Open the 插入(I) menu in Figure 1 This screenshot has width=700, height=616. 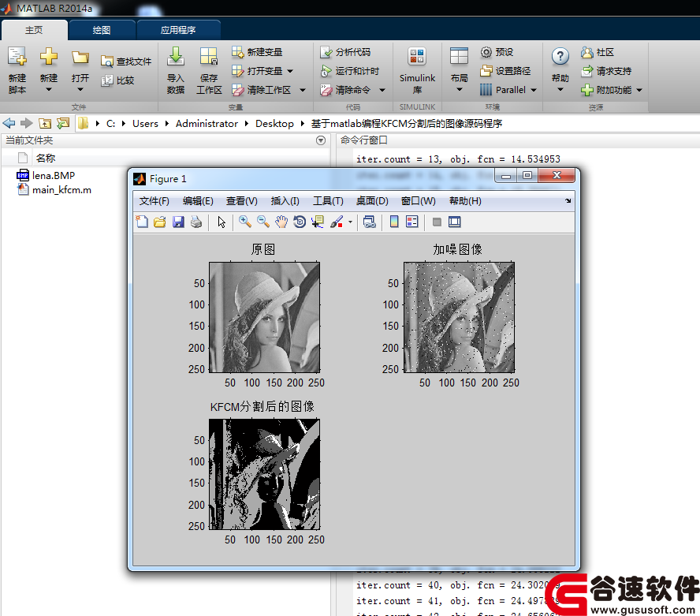(285, 201)
